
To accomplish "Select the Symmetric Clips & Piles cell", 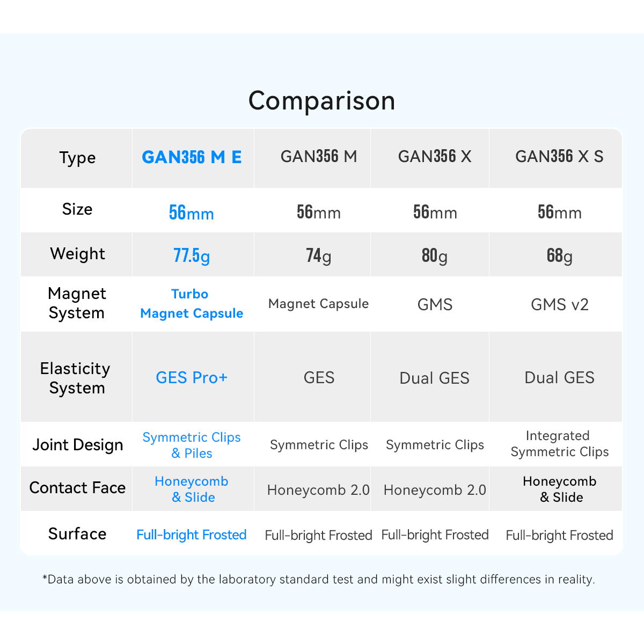I will tap(192, 445).
